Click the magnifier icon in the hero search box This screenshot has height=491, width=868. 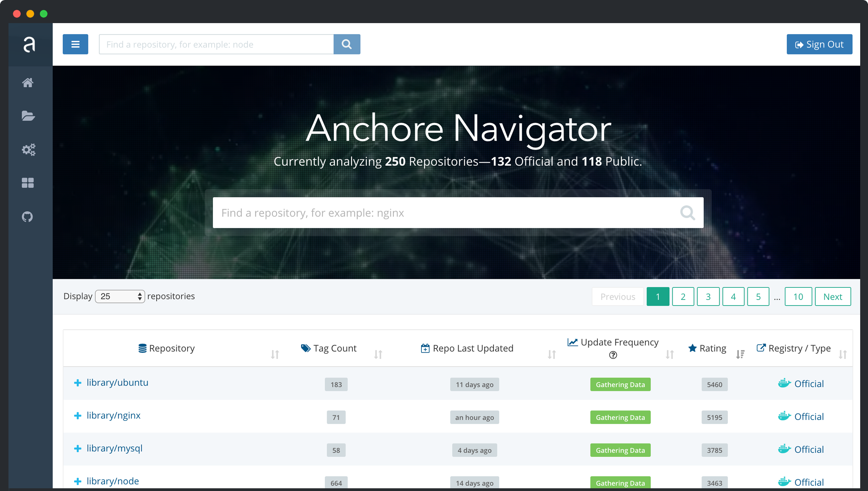pos(687,213)
